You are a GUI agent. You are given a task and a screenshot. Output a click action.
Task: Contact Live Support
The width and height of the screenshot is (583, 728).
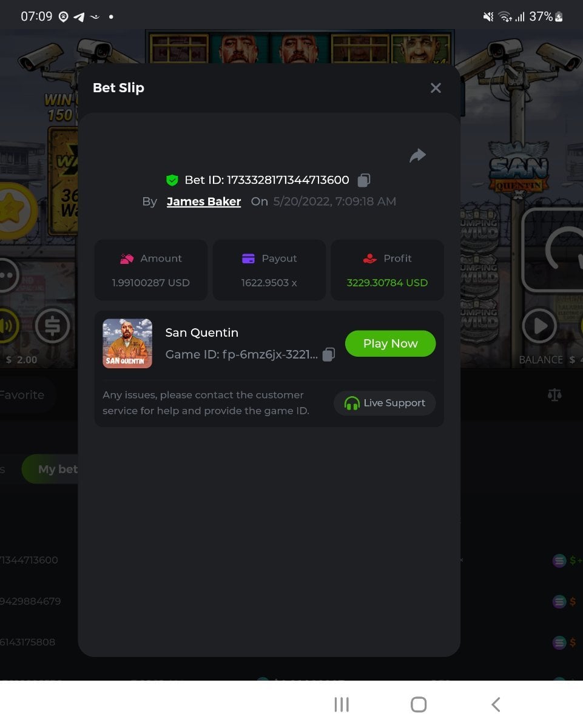385,403
